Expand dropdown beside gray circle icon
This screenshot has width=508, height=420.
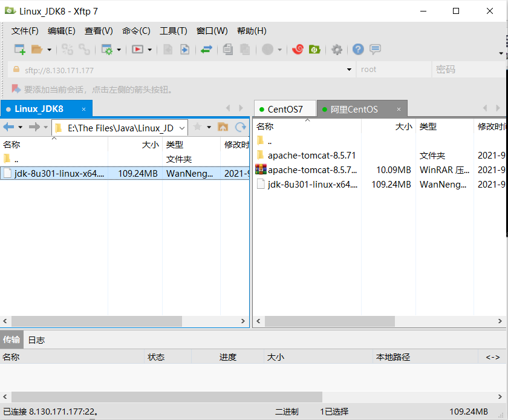tap(279, 50)
